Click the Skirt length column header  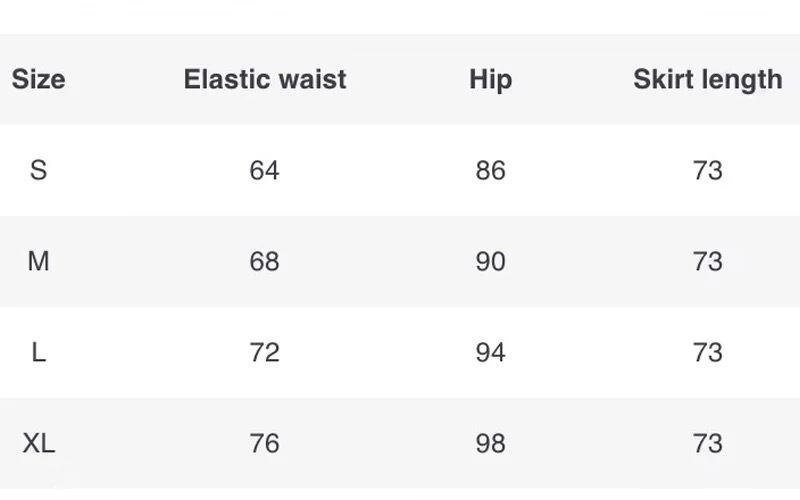(x=708, y=81)
